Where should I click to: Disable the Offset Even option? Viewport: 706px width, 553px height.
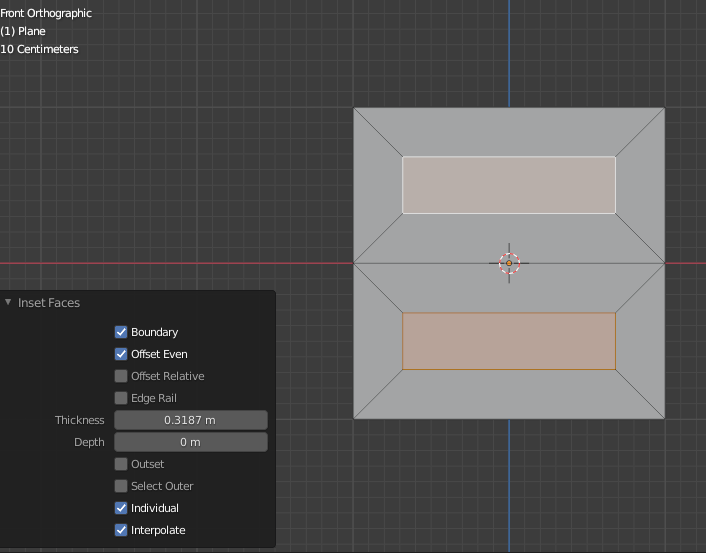[x=121, y=354]
